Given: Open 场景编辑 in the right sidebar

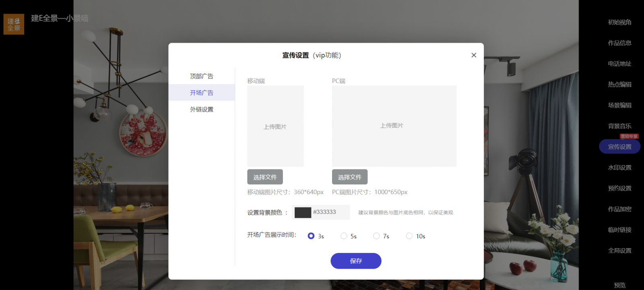Looking at the screenshot, I should tap(620, 105).
